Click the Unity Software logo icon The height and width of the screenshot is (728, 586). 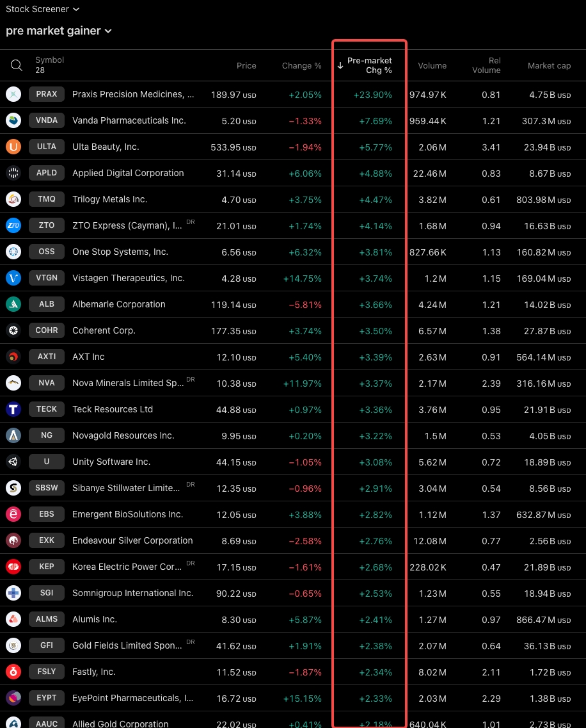coord(13,462)
